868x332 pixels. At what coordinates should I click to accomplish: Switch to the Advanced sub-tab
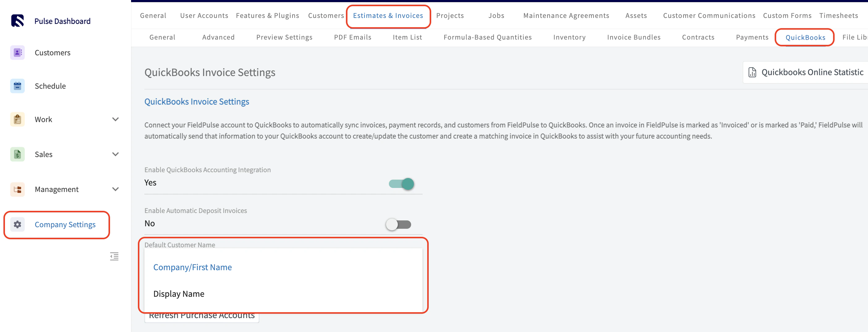219,37
